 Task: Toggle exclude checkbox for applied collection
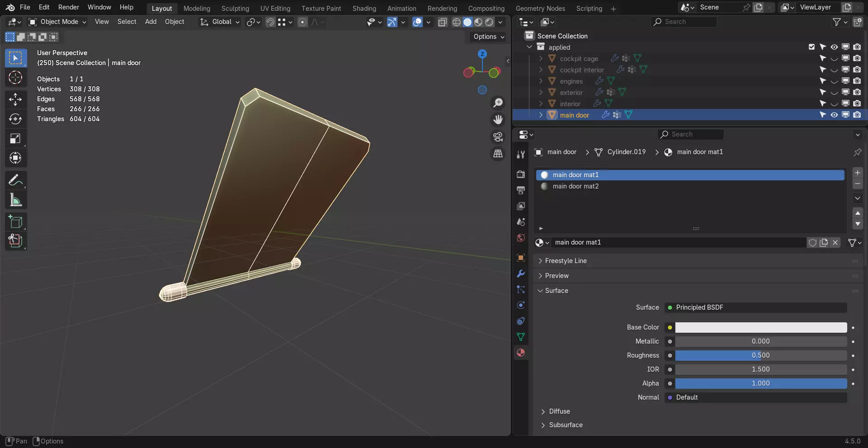811,47
